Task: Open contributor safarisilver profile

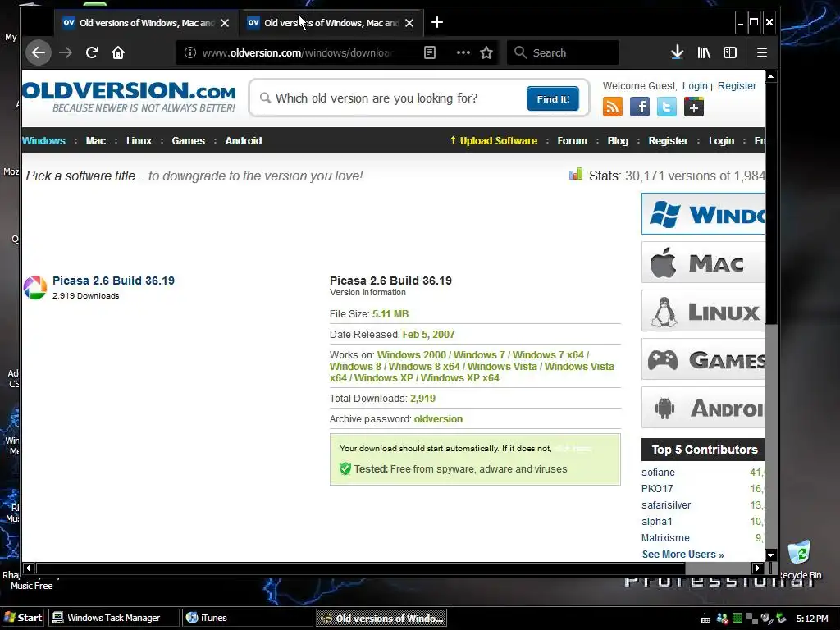Action: click(x=666, y=505)
